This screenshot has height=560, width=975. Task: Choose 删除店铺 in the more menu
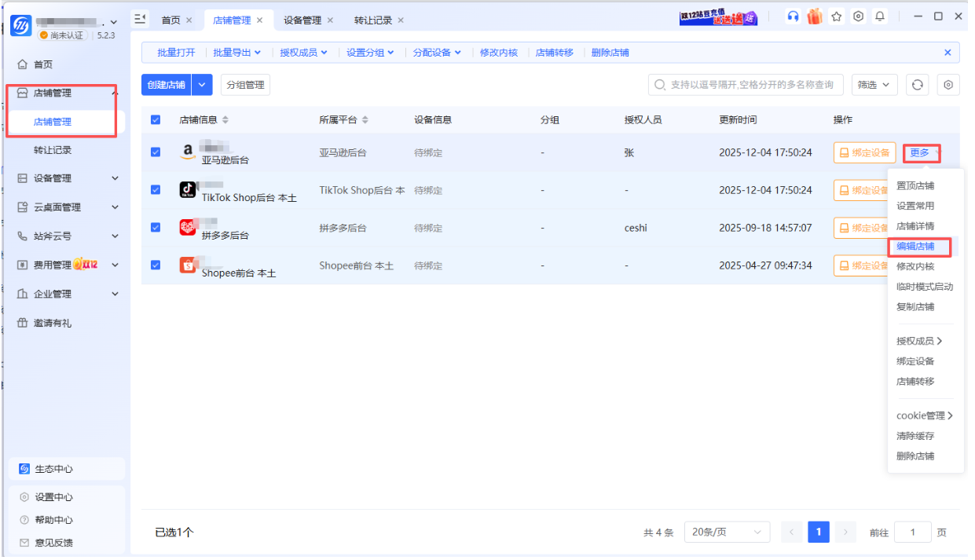pos(915,456)
